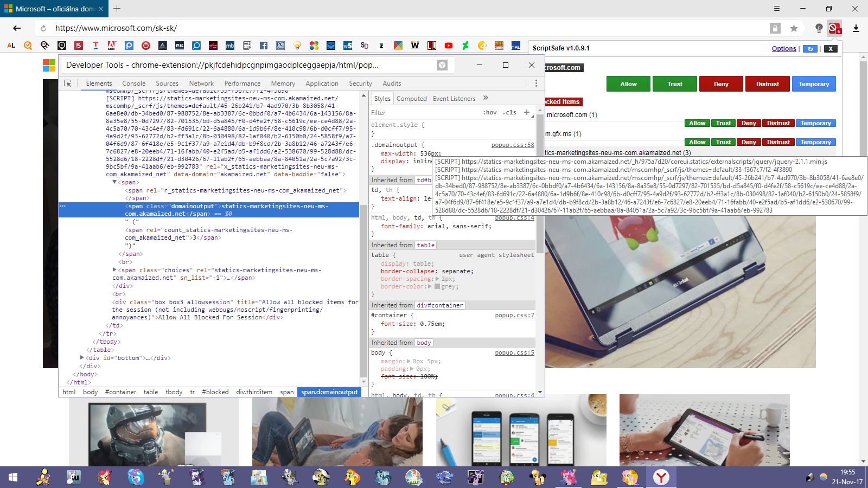This screenshot has height=488, width=868.
Task: Open the Performance tab
Action: tap(242, 84)
